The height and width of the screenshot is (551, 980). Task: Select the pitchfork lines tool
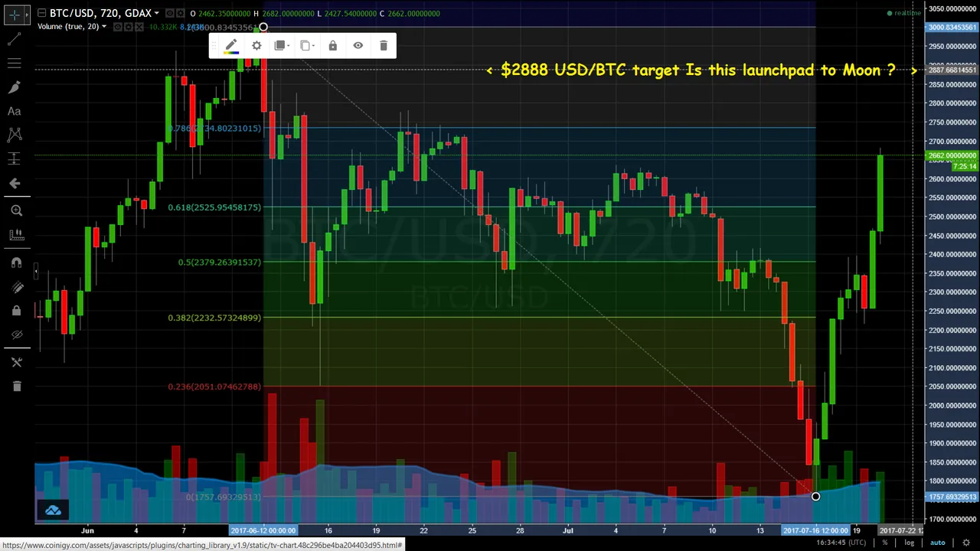click(14, 63)
